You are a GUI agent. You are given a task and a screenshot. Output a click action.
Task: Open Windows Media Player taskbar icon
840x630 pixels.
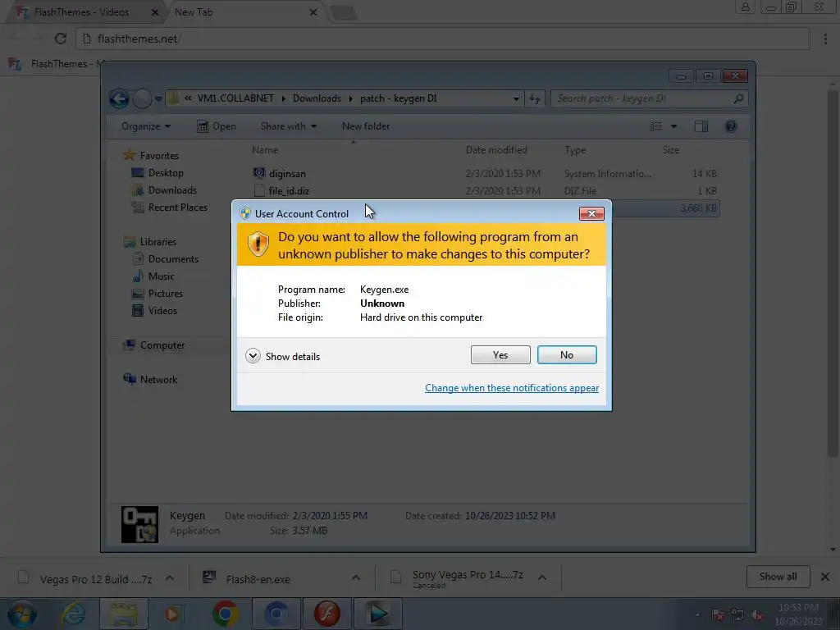coord(172,614)
